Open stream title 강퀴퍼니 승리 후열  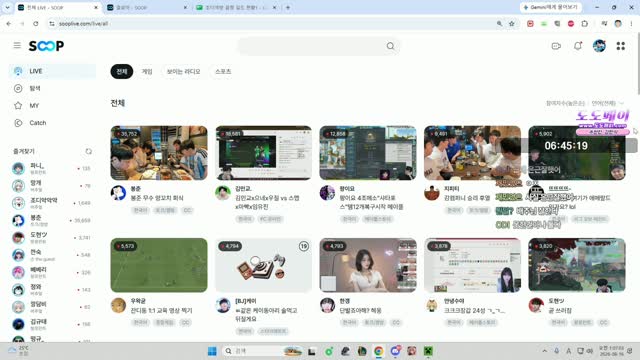pos(467,198)
